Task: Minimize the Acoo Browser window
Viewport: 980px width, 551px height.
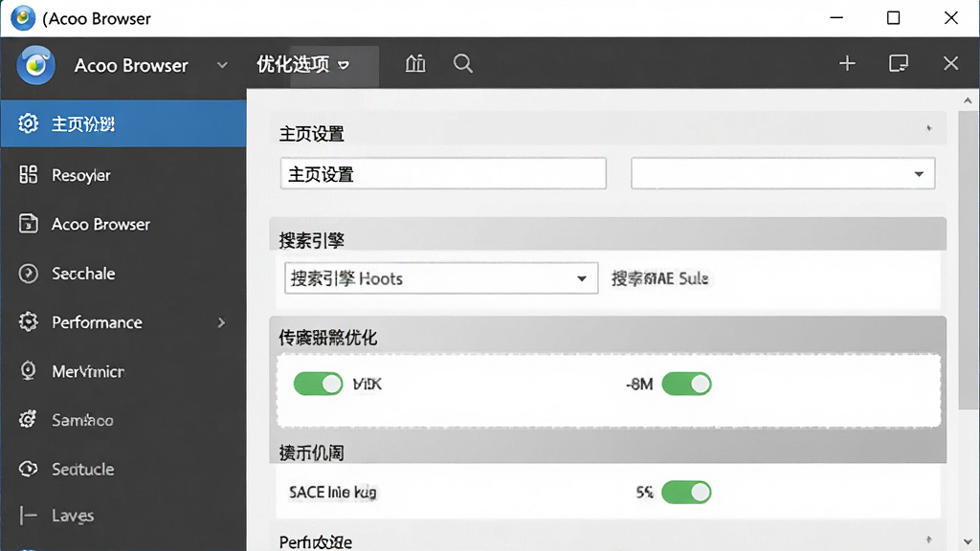Action: pos(836,17)
